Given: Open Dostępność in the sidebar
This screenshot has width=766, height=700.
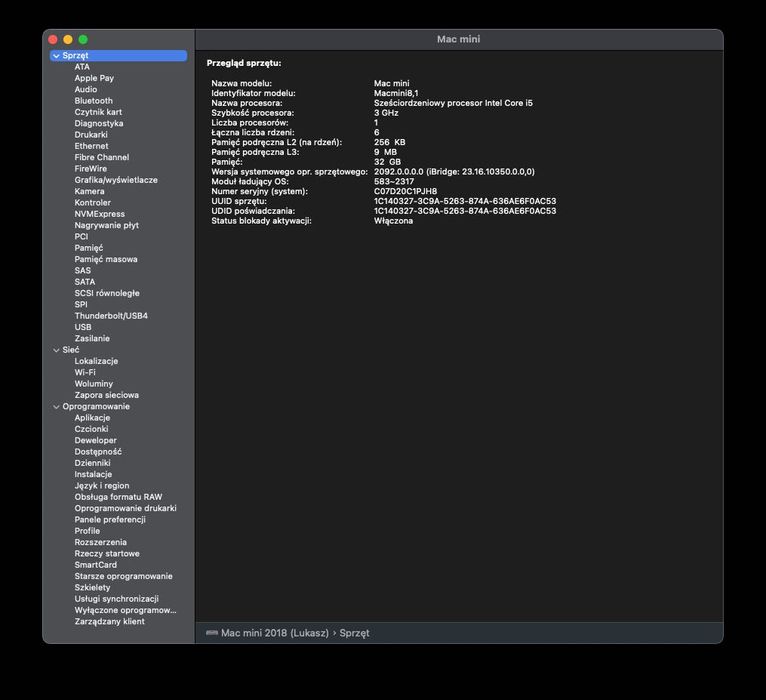Looking at the screenshot, I should (x=98, y=452).
